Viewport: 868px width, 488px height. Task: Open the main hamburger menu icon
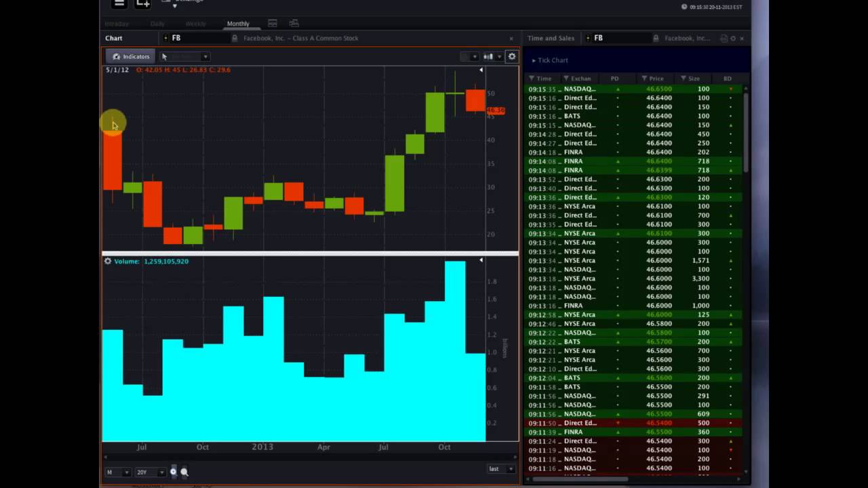(119, 3)
